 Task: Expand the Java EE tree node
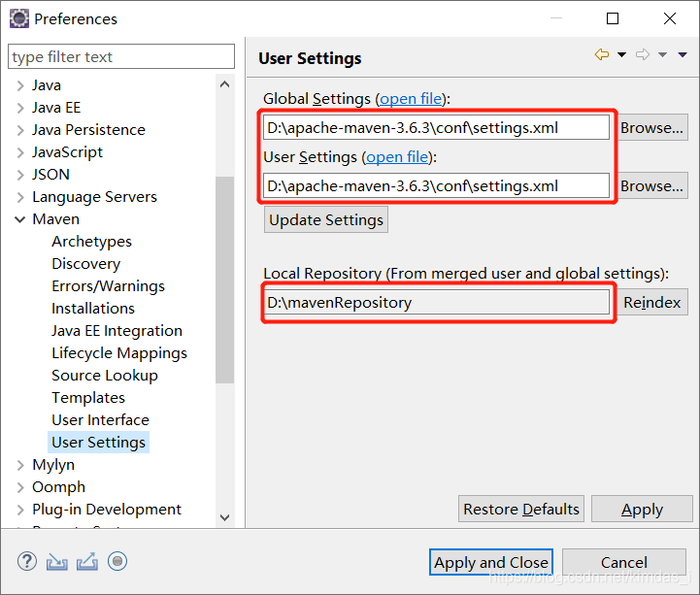pyautogui.click(x=20, y=108)
